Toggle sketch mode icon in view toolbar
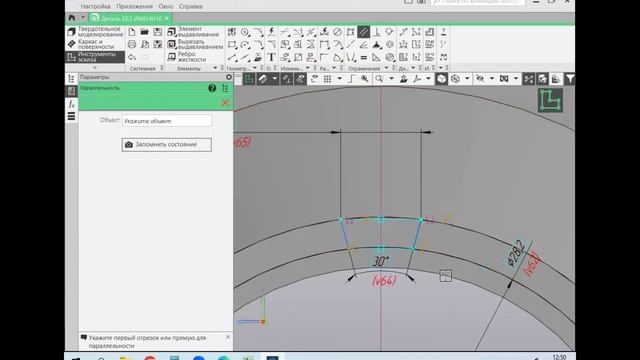The width and height of the screenshot is (640, 360). [x=249, y=79]
